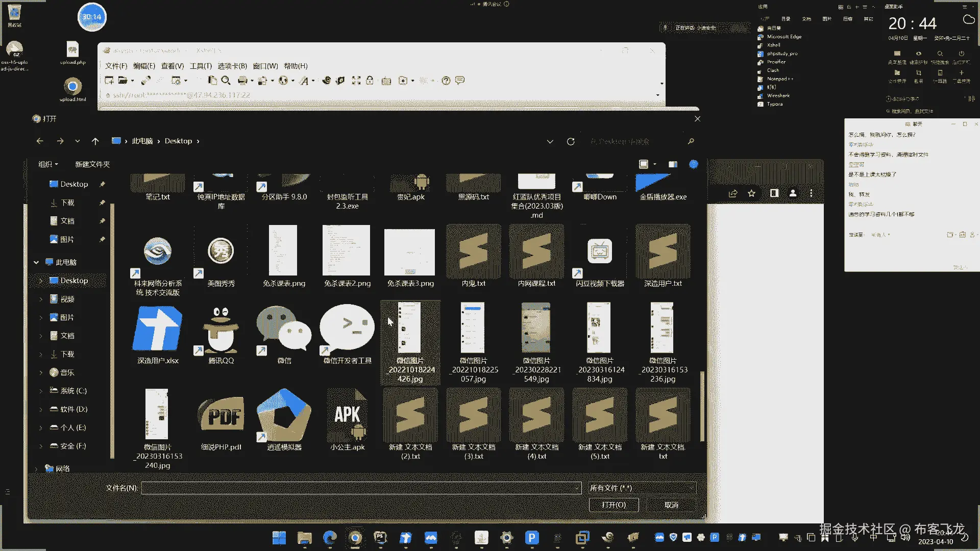Expand the 软件 (D:) drive node
Image resolution: width=980 pixels, height=551 pixels.
(x=41, y=409)
